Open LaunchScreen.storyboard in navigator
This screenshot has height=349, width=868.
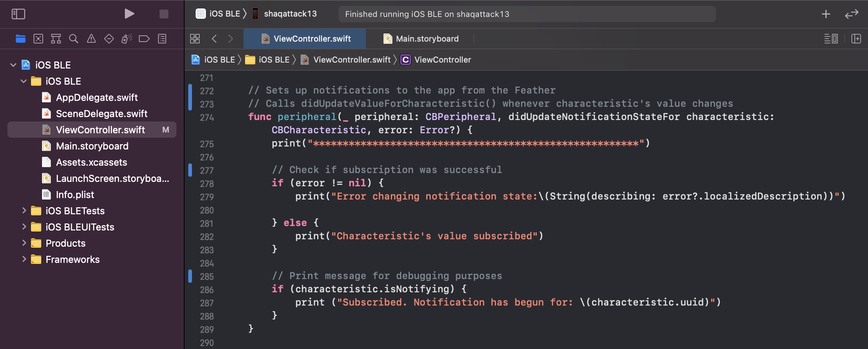pyautogui.click(x=92, y=179)
